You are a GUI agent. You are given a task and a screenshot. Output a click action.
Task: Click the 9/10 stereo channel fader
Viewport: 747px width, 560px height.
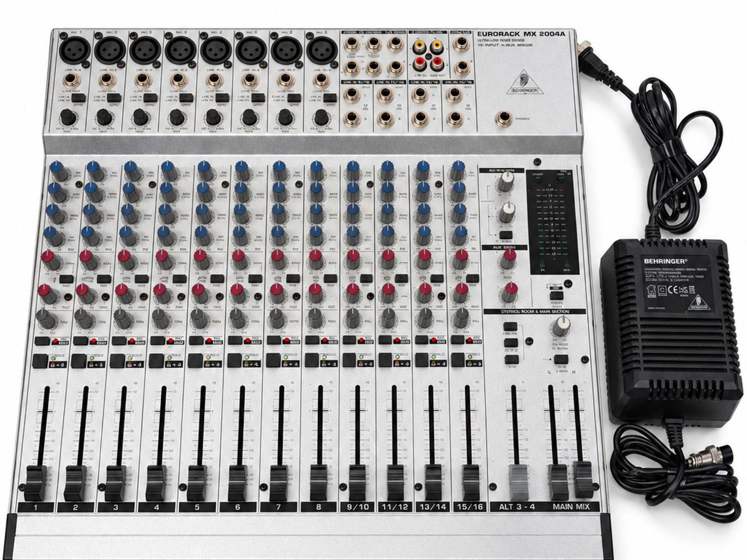pos(357,482)
